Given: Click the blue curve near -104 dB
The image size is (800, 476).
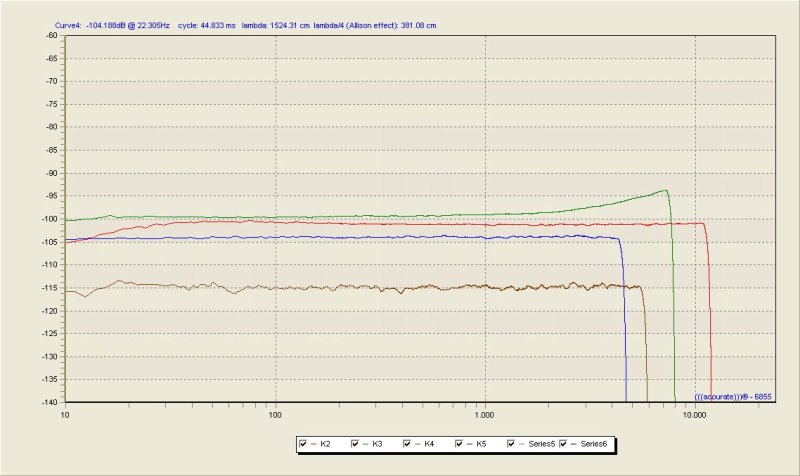Looking at the screenshot, I should tap(357, 237).
